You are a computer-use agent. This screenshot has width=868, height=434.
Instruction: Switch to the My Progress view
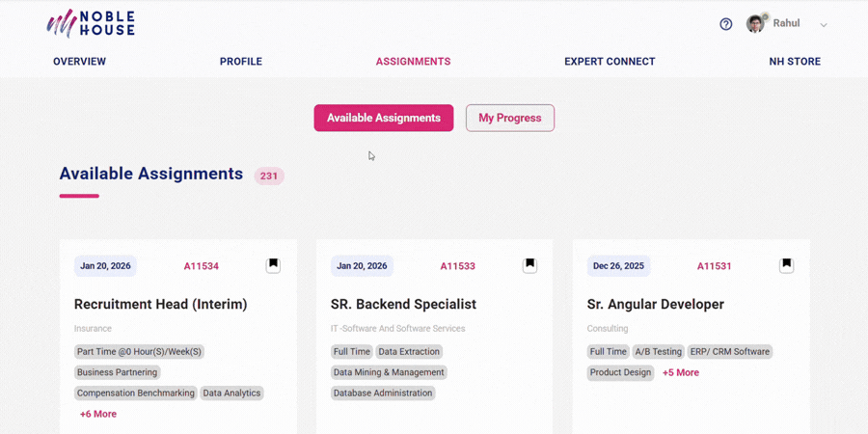point(509,118)
